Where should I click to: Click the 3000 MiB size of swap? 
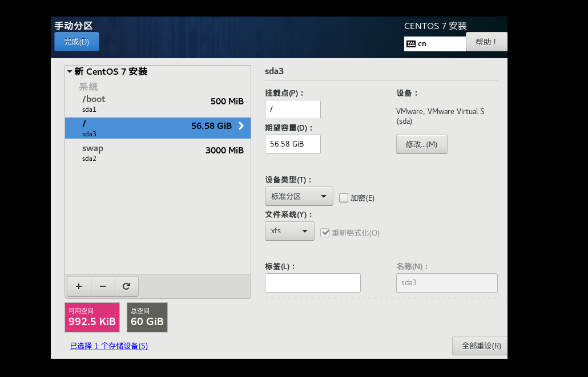224,150
